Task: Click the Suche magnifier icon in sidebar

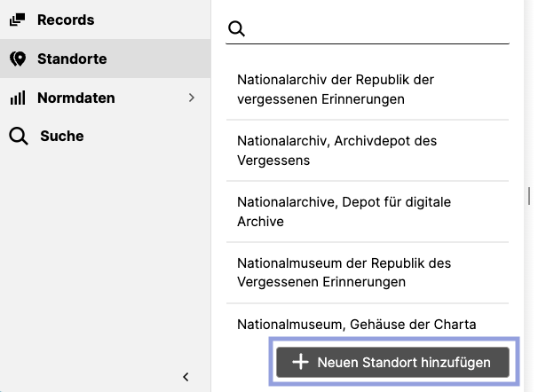Action: pyautogui.click(x=18, y=137)
